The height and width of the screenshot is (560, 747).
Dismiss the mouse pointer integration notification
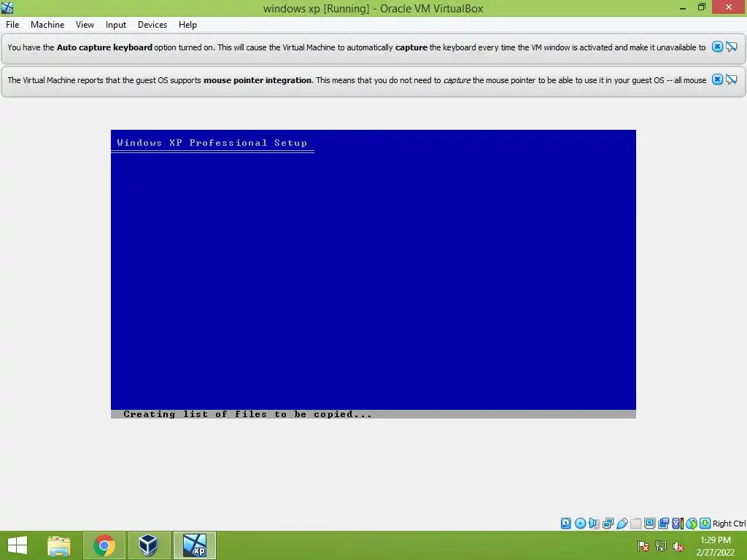(x=717, y=79)
